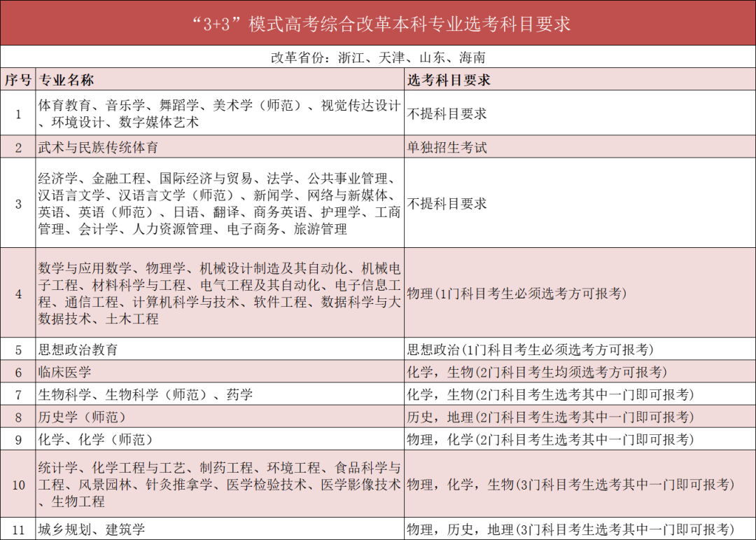
Task: Select the majors cell containing 经济学 and 金融工程
Action: [x=219, y=204]
